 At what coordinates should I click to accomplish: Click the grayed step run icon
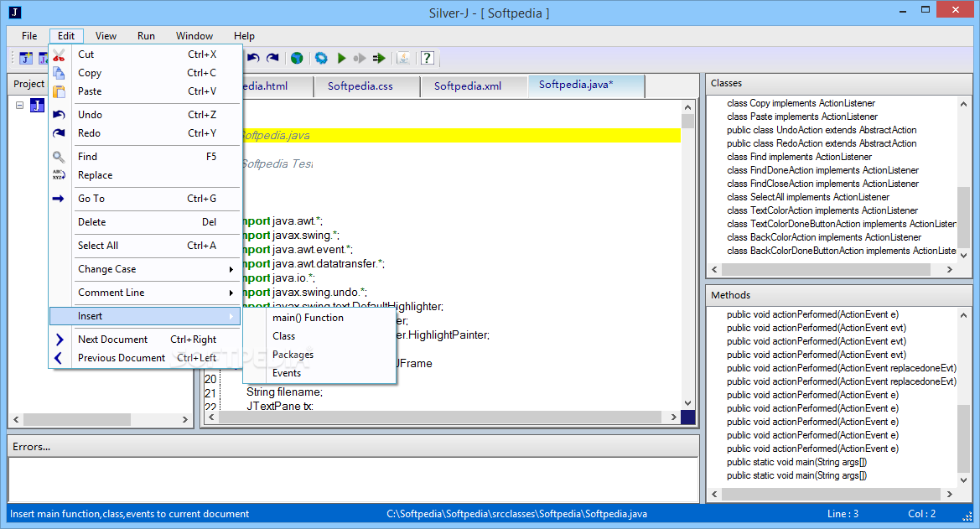click(360, 58)
